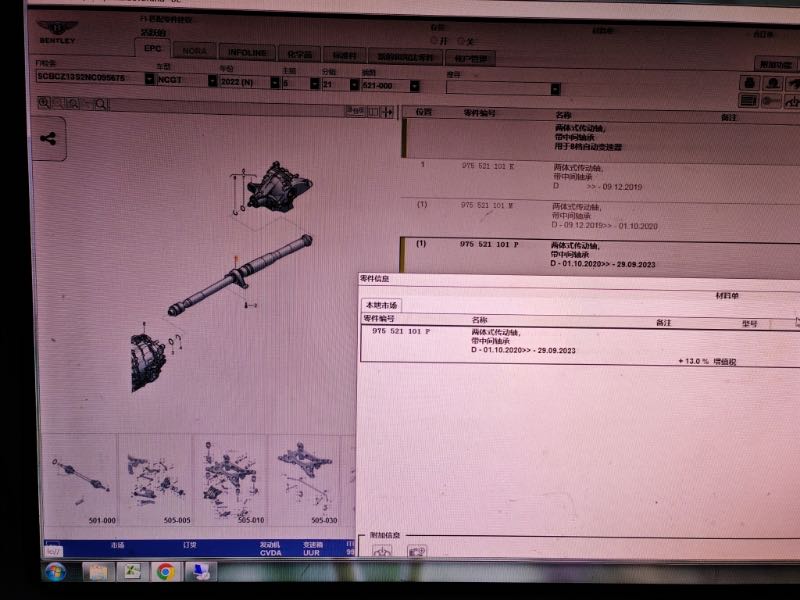Select part row 975 521 101 K
The width and height of the screenshot is (800, 600).
(488, 164)
